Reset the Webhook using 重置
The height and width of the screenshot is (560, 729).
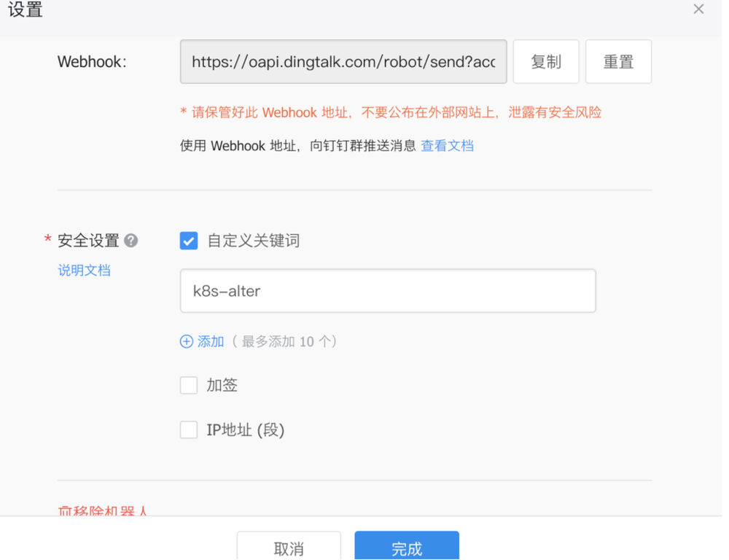(x=618, y=61)
